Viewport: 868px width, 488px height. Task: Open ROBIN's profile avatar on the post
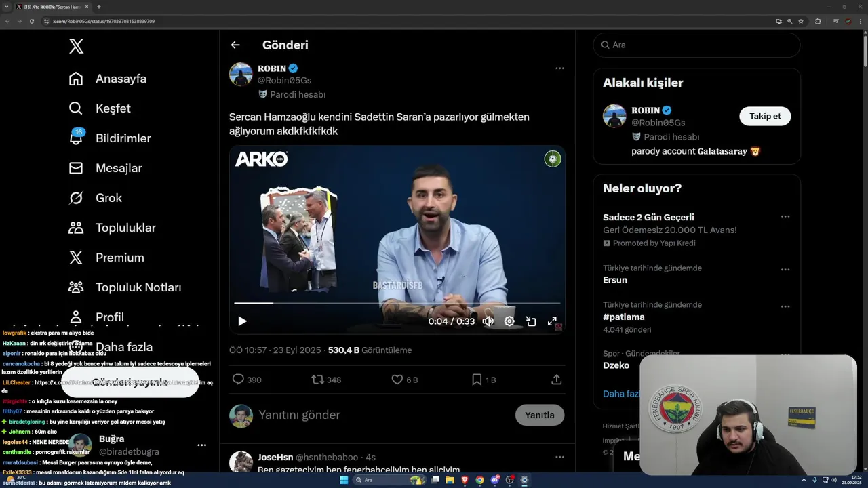(241, 74)
